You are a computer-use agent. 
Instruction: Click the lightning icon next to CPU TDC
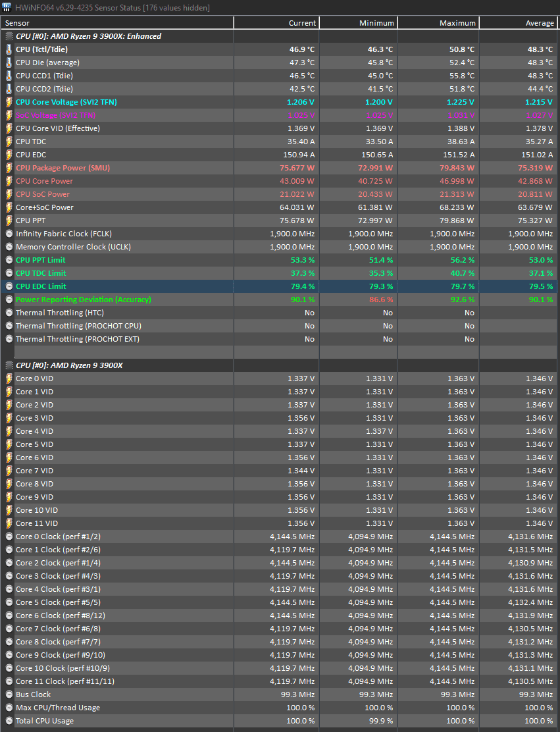coord(9,142)
